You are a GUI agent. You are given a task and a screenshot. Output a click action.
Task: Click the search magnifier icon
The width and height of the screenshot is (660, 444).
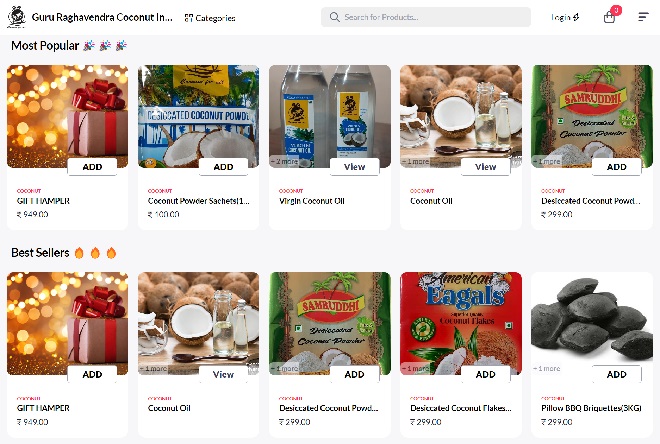(335, 17)
